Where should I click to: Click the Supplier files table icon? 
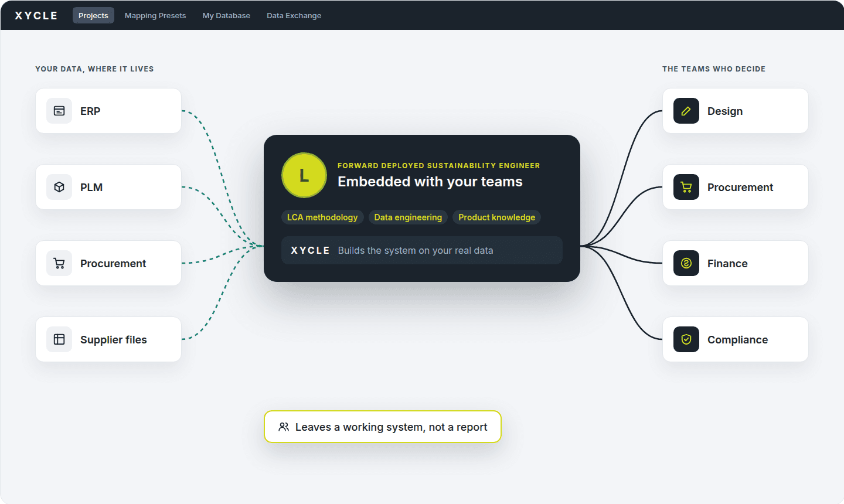59,339
